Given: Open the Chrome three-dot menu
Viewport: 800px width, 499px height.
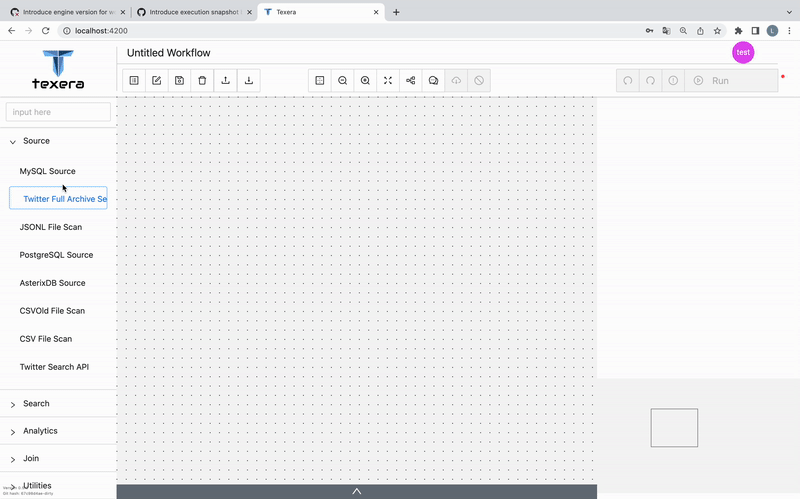Looking at the screenshot, I should (x=789, y=31).
